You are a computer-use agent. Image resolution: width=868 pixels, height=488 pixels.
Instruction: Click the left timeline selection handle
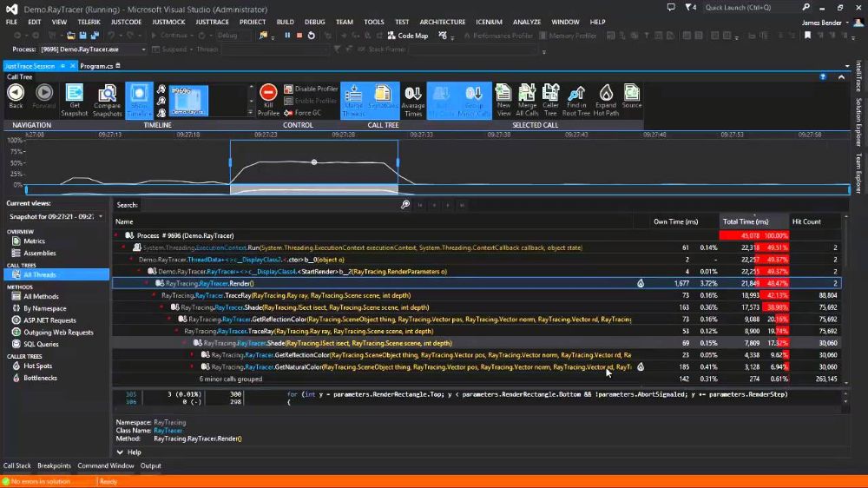(230, 163)
